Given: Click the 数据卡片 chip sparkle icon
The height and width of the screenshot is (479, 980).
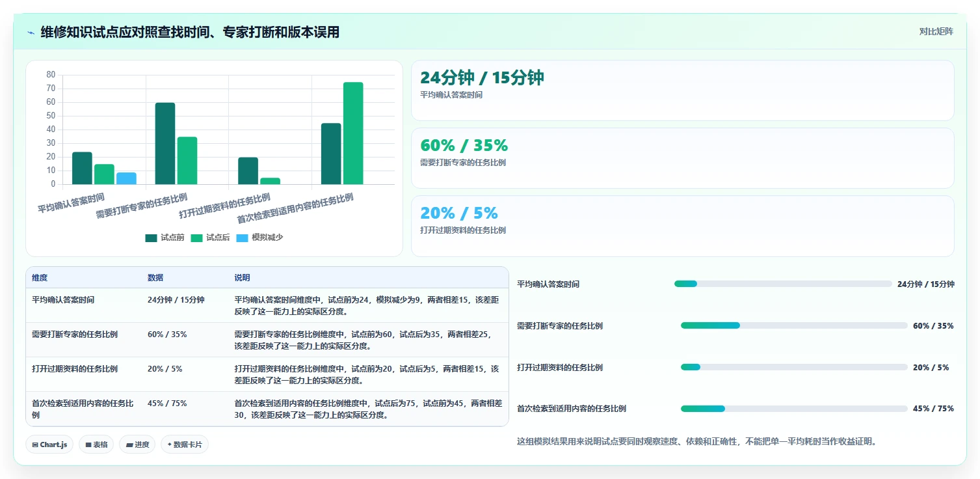Looking at the screenshot, I should click(170, 445).
